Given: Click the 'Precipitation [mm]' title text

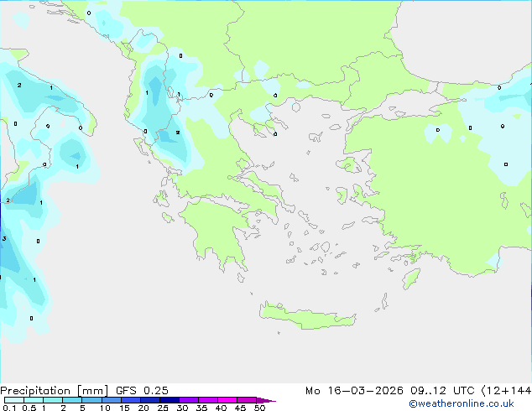Looking at the screenshot, I should coord(54,391).
